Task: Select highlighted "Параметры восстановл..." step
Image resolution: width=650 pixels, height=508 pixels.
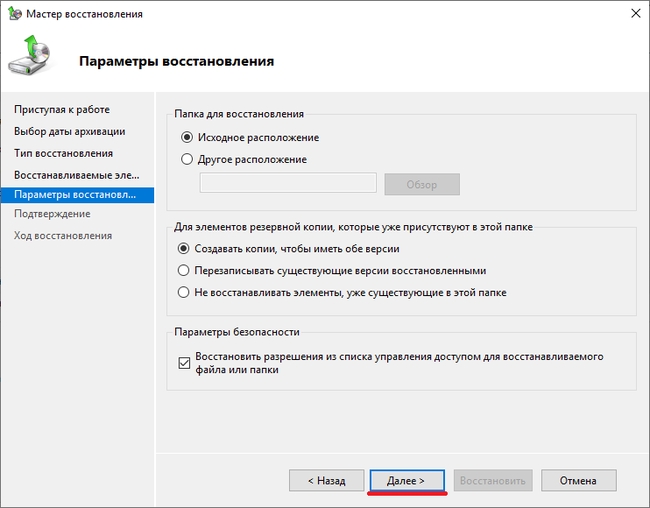Action: pos(77,195)
